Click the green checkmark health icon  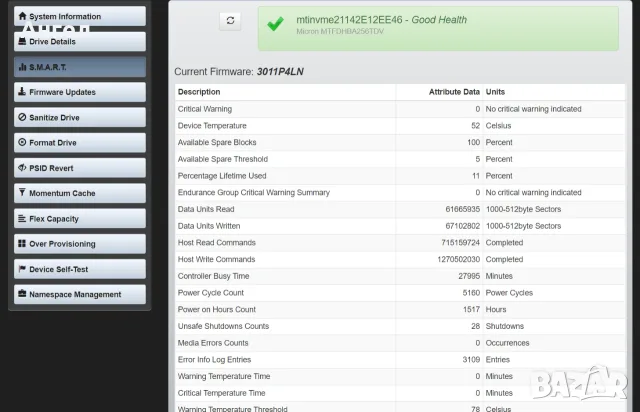276,24
